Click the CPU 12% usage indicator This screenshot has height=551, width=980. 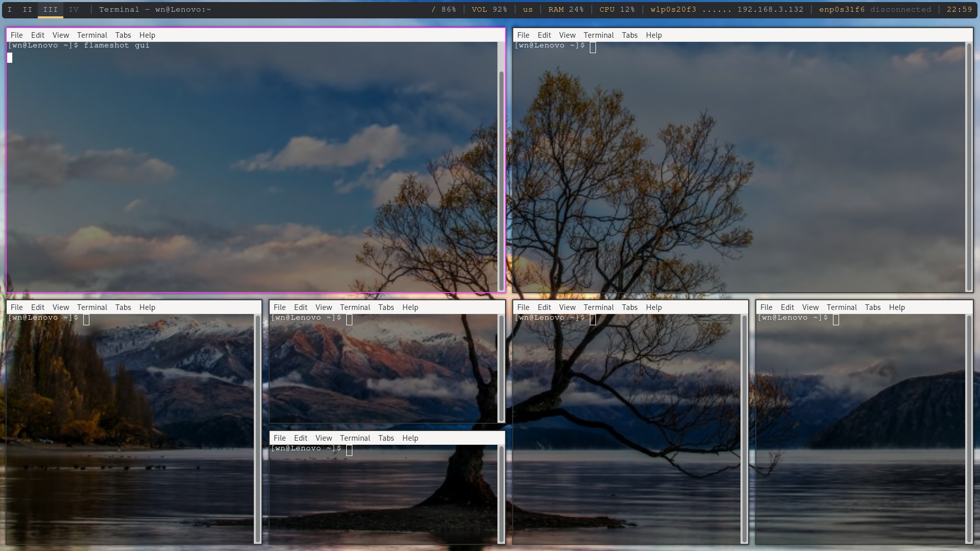[617, 9]
